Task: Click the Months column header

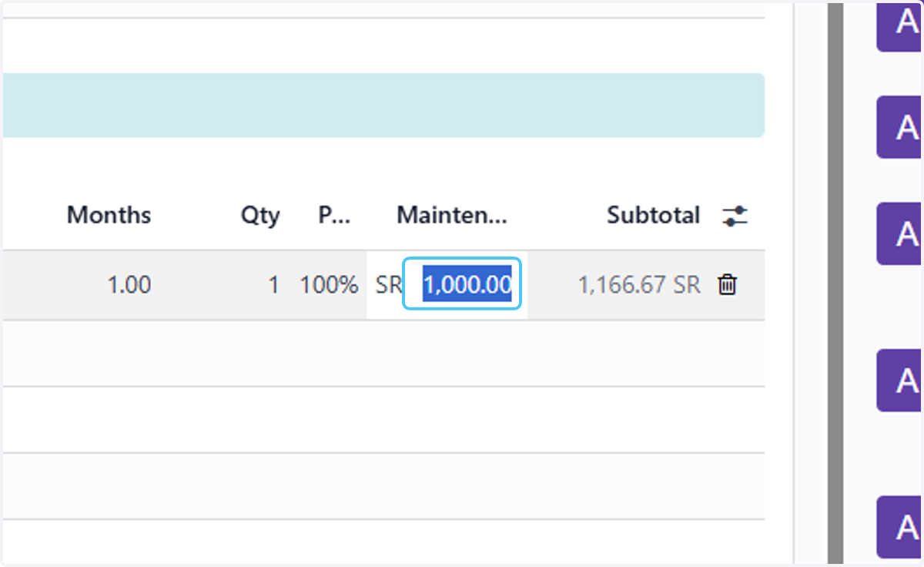Action: [x=109, y=215]
